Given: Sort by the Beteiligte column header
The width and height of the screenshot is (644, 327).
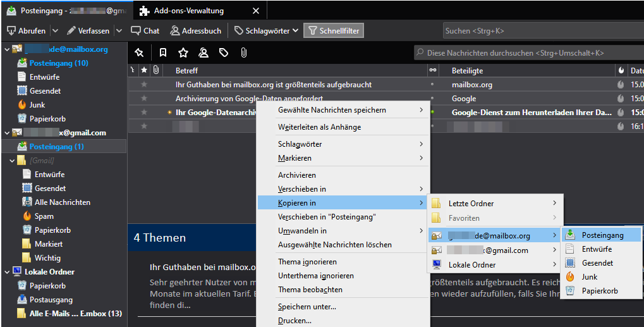Looking at the screenshot, I should (x=527, y=71).
